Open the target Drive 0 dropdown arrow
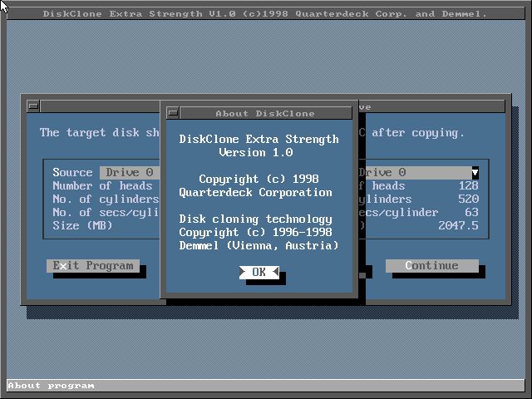The width and height of the screenshot is (532, 399). click(x=475, y=173)
